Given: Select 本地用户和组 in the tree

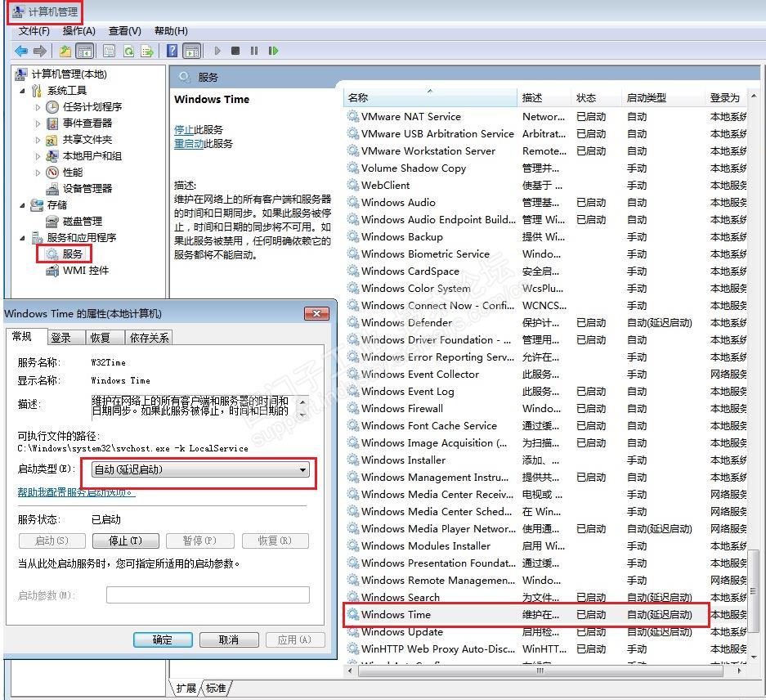Looking at the screenshot, I should point(92,156).
